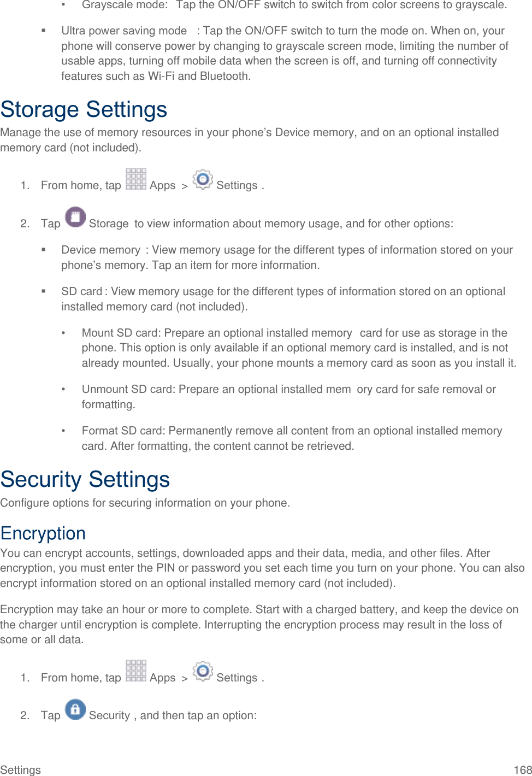The width and height of the screenshot is (532, 776).
Task: Click the purple Storage icon
Action: tap(75, 217)
